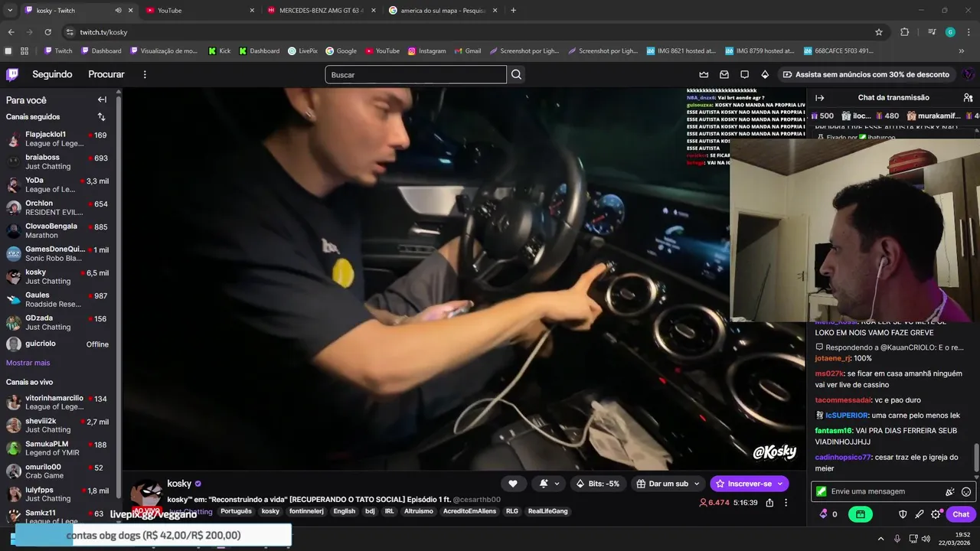
Task: Open Kick bookmark in bookmarks bar
Action: [219, 51]
